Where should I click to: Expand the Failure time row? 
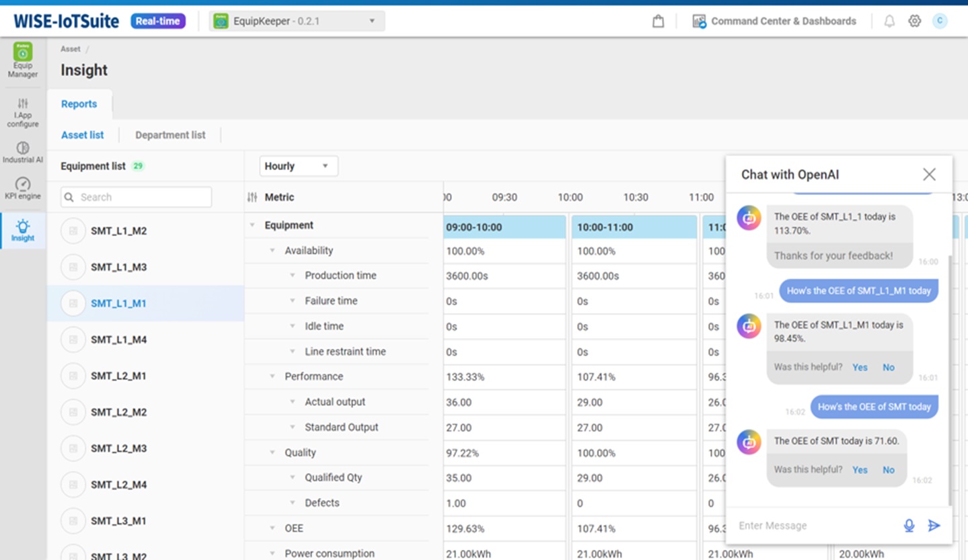click(293, 301)
